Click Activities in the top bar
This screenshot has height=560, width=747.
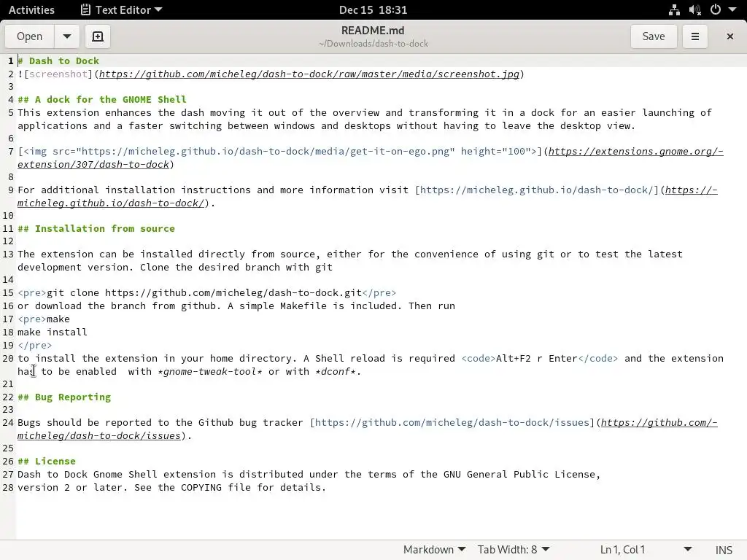click(31, 10)
